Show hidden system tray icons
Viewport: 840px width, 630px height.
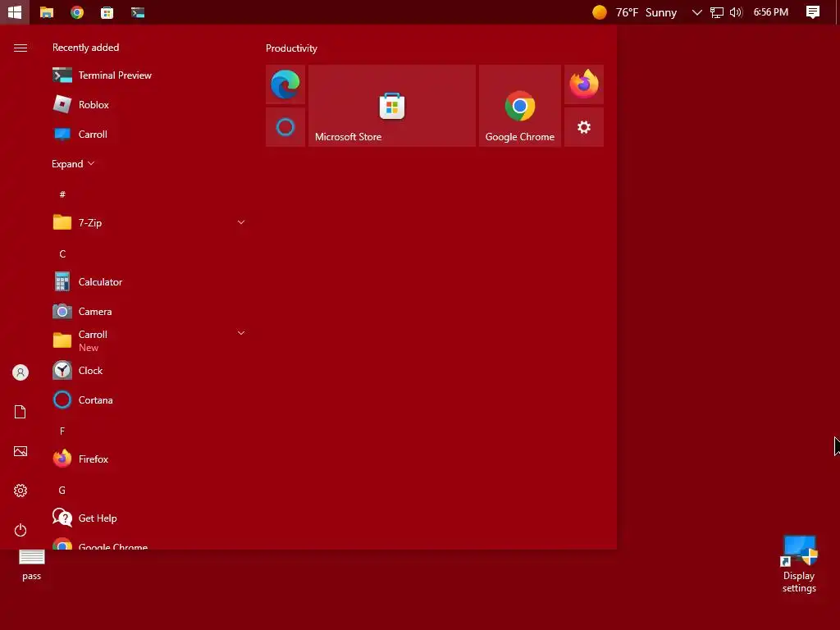[696, 11]
